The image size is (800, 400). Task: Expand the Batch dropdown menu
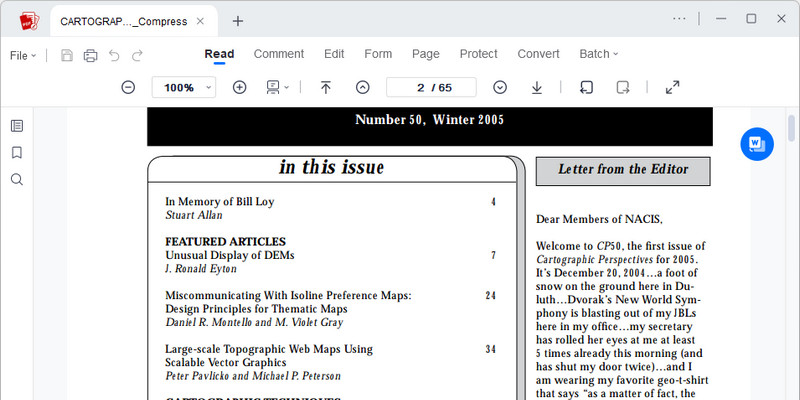(x=598, y=54)
